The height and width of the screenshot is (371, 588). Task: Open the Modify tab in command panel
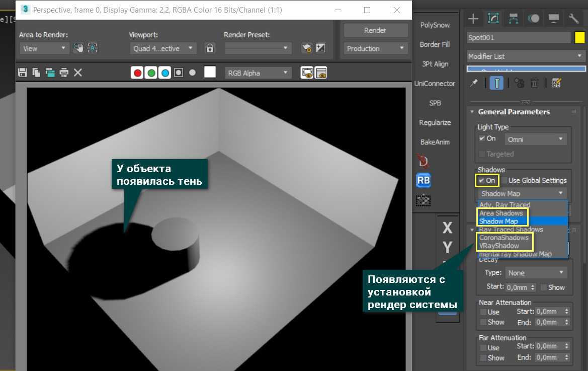493,19
